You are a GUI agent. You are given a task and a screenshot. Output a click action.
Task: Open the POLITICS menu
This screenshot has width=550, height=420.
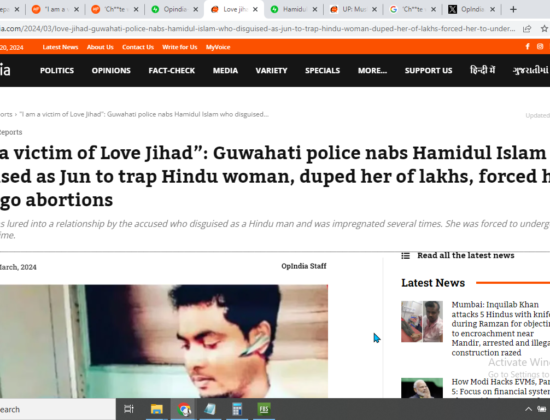(x=57, y=71)
